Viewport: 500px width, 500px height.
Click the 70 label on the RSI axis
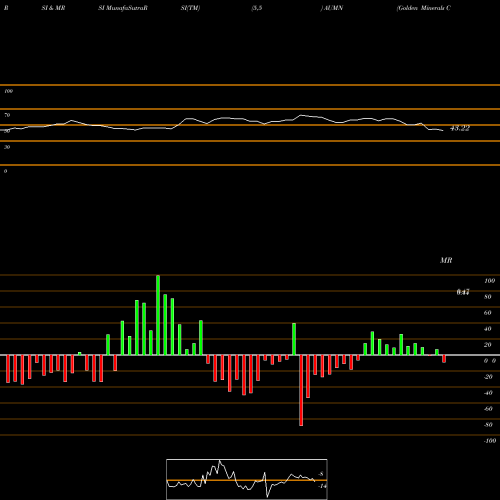click(x=7, y=115)
